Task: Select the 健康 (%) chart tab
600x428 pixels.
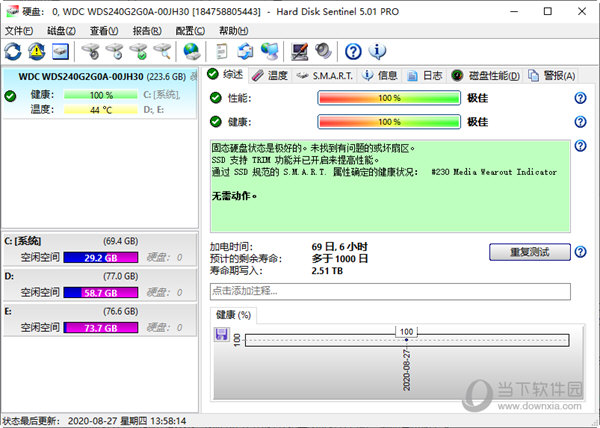Action: (x=233, y=315)
